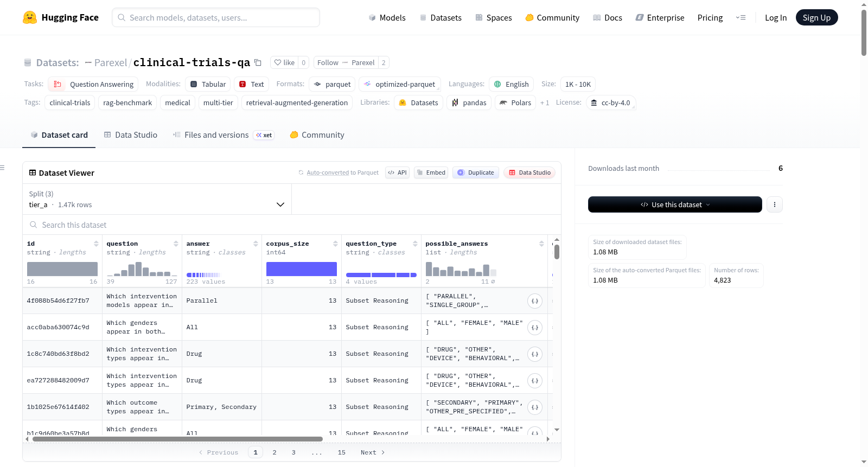Sort by the id column
This screenshot has width=868, height=467.
coord(96,244)
